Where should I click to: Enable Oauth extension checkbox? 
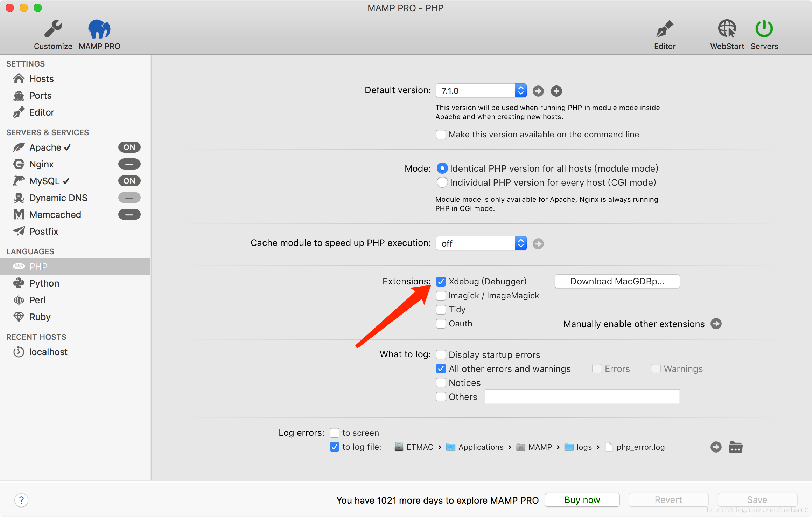tap(441, 324)
